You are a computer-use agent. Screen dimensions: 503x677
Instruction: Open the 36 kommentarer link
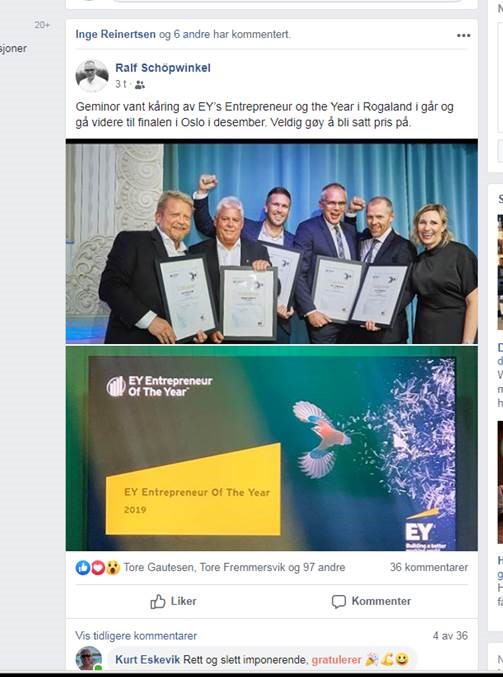(429, 567)
